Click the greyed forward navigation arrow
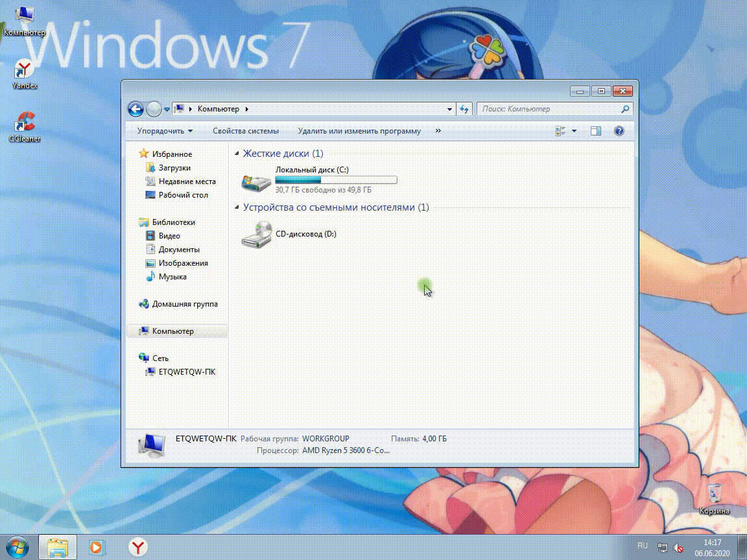This screenshot has height=560, width=747. (154, 109)
